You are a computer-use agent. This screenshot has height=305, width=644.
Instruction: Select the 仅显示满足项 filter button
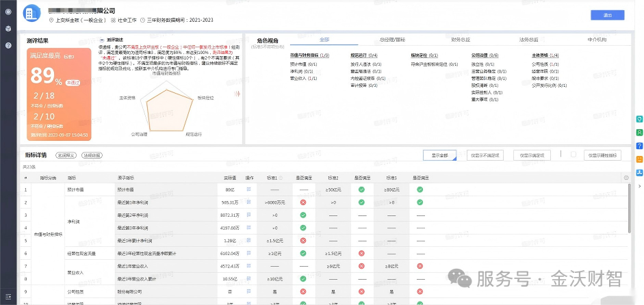532,155
